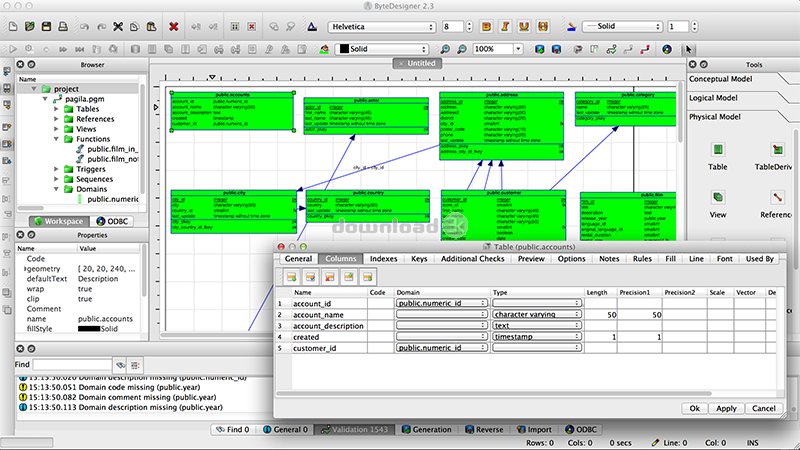Open Type dropdown showing character varying
Image resolution: width=800 pixels, height=450 pixels.
537,314
